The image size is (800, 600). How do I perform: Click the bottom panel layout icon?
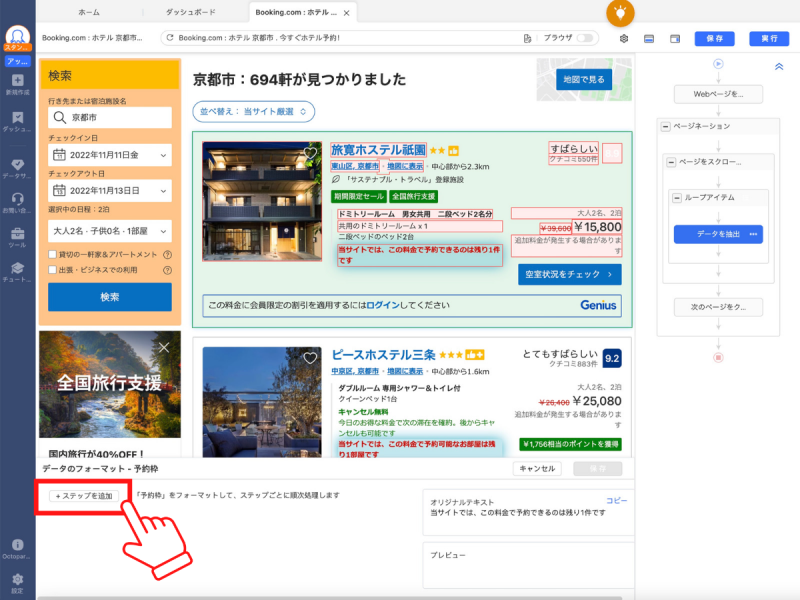tap(649, 39)
